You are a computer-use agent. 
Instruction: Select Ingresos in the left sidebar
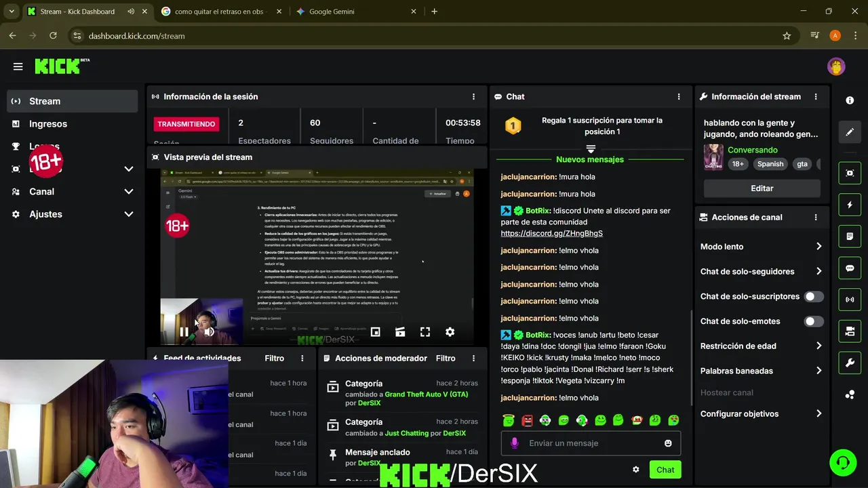pos(73,124)
